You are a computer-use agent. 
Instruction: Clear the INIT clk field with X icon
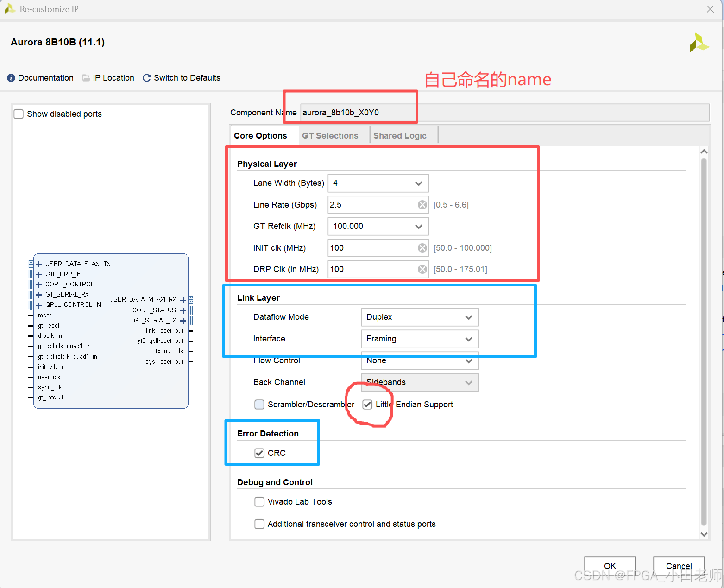pos(422,248)
